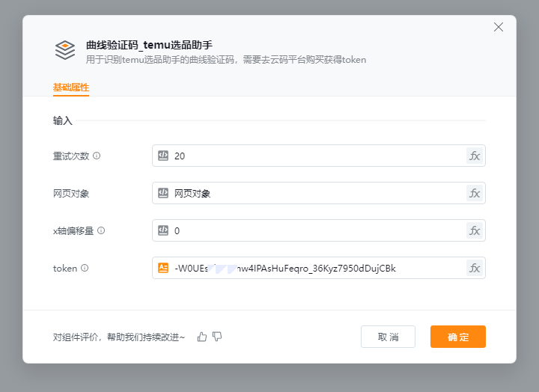Click the 网页对象 input field

319,194
